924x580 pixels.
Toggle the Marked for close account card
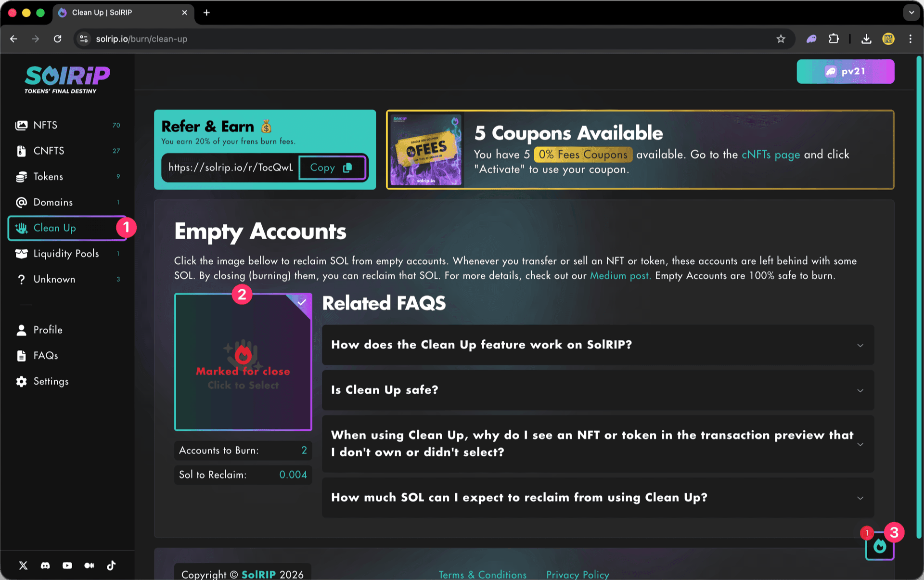tap(243, 362)
